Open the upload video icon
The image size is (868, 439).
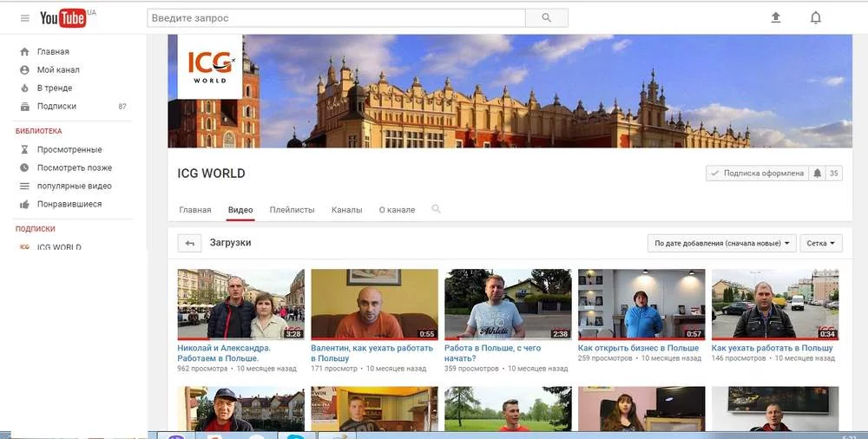776,17
